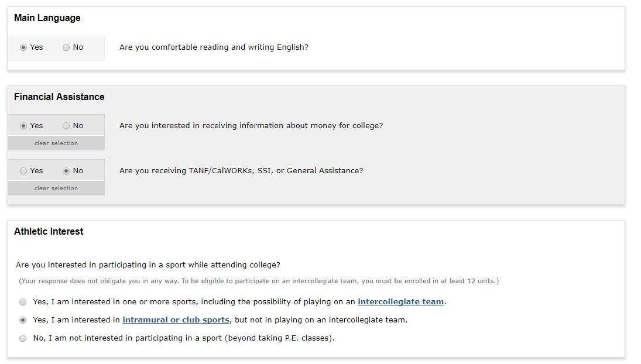Click the TANF/CalWORKs, SSI question text
This screenshot has width=641, height=364.
(x=241, y=171)
